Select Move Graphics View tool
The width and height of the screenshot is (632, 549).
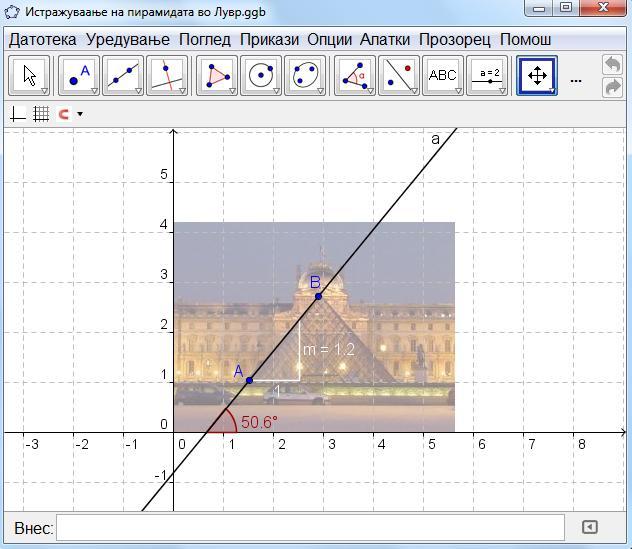coord(537,76)
